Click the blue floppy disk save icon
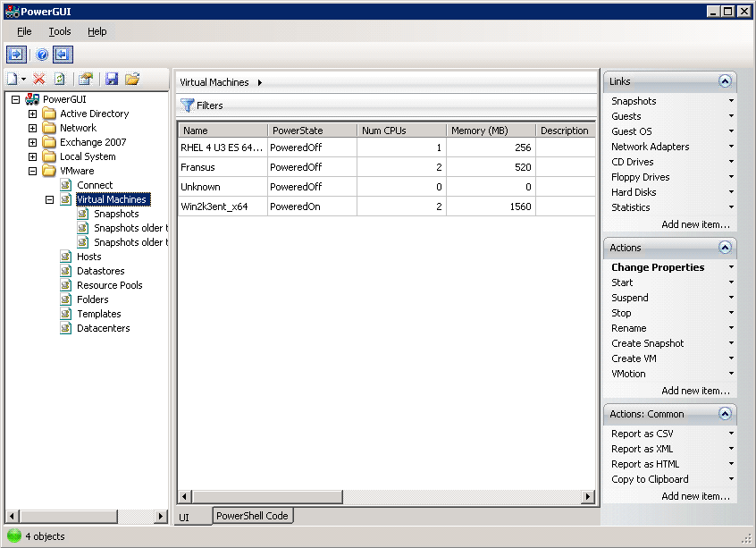Screen dimensions: 756x548 point(112,79)
